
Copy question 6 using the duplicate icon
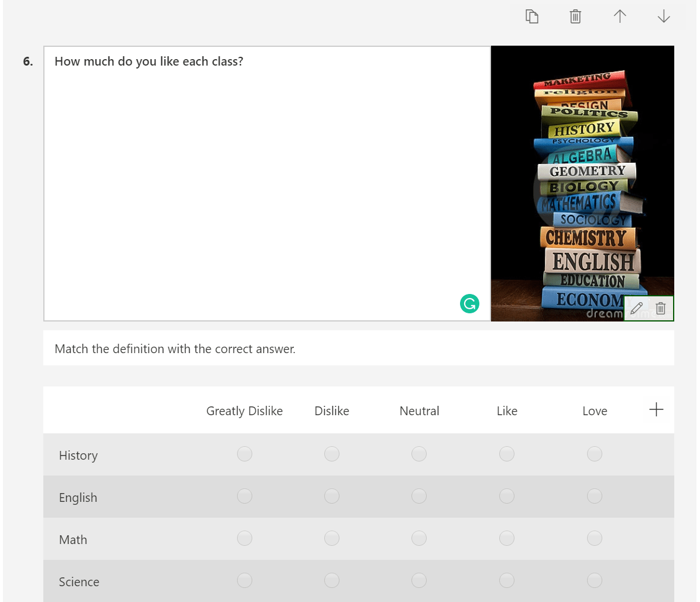point(531,16)
